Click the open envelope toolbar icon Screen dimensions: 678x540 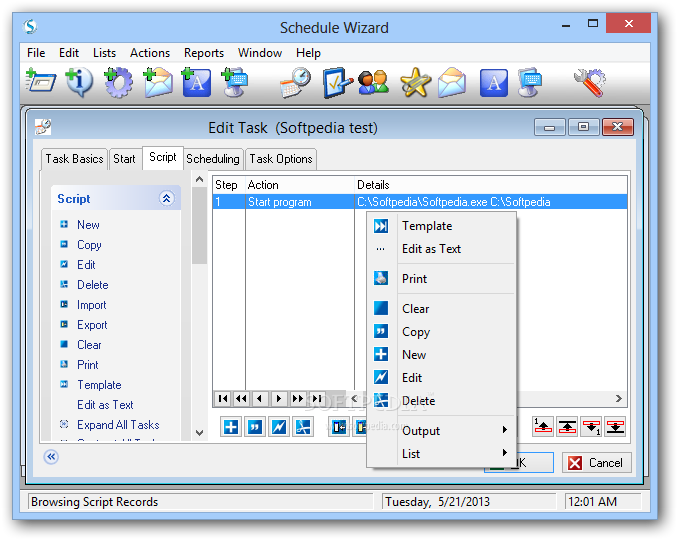pyautogui.click(x=452, y=81)
